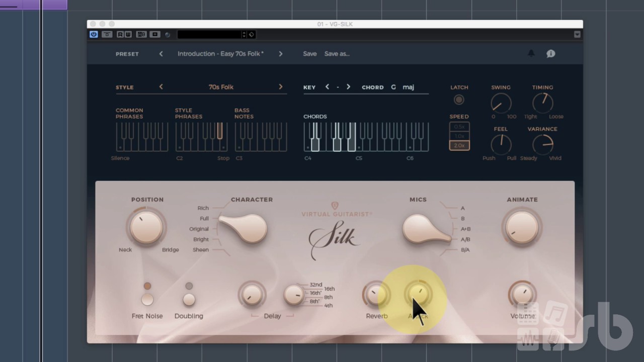Click the Read automation R button
The image size is (644, 362).
tap(120, 34)
